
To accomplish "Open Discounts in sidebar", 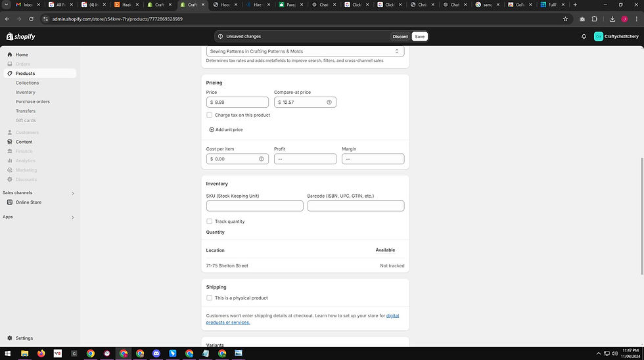I will click(26, 180).
